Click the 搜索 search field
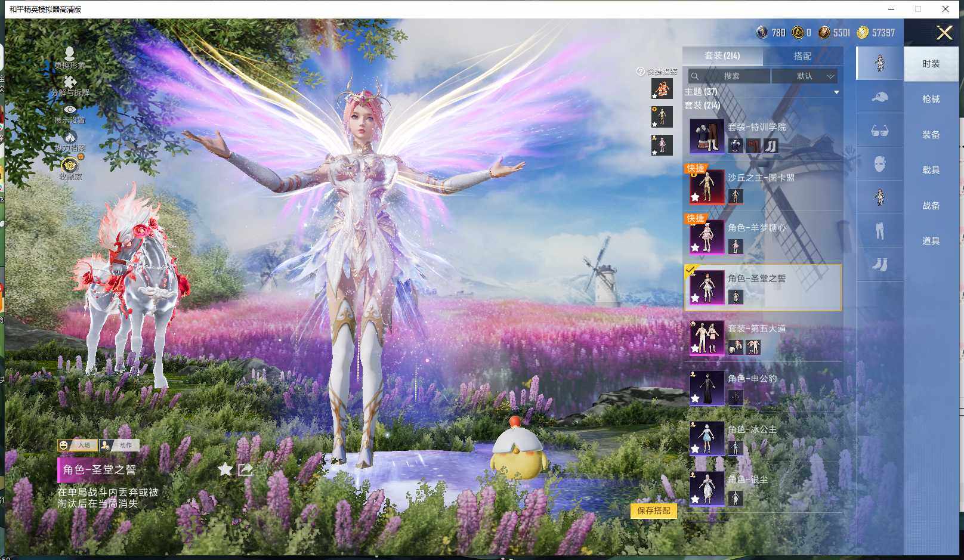 tap(729, 76)
